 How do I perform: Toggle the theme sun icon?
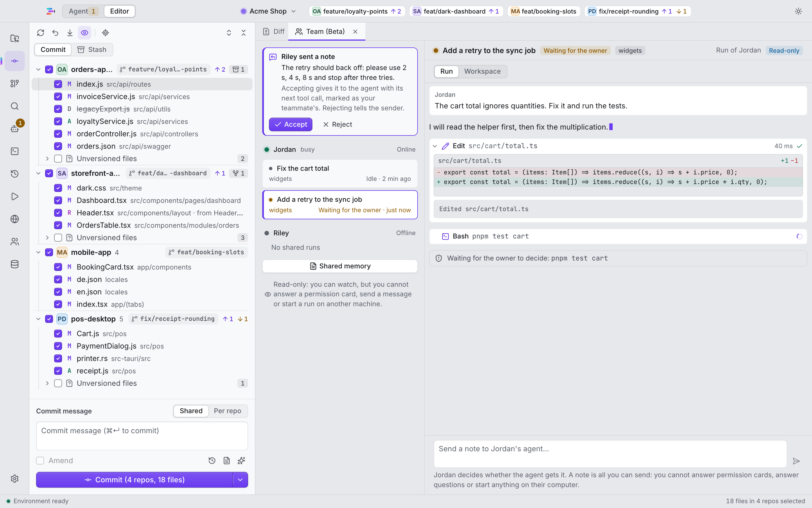798,11
